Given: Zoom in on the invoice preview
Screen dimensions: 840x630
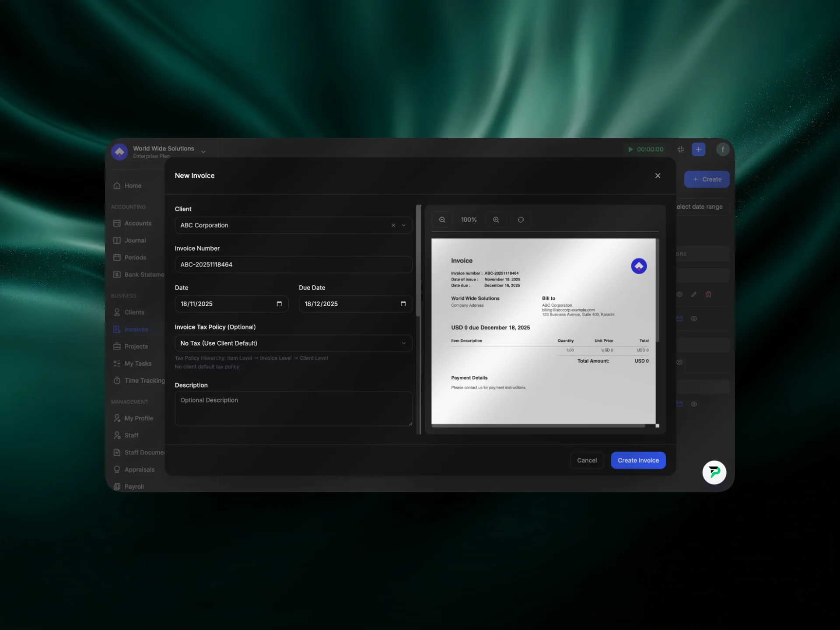Looking at the screenshot, I should (496, 219).
